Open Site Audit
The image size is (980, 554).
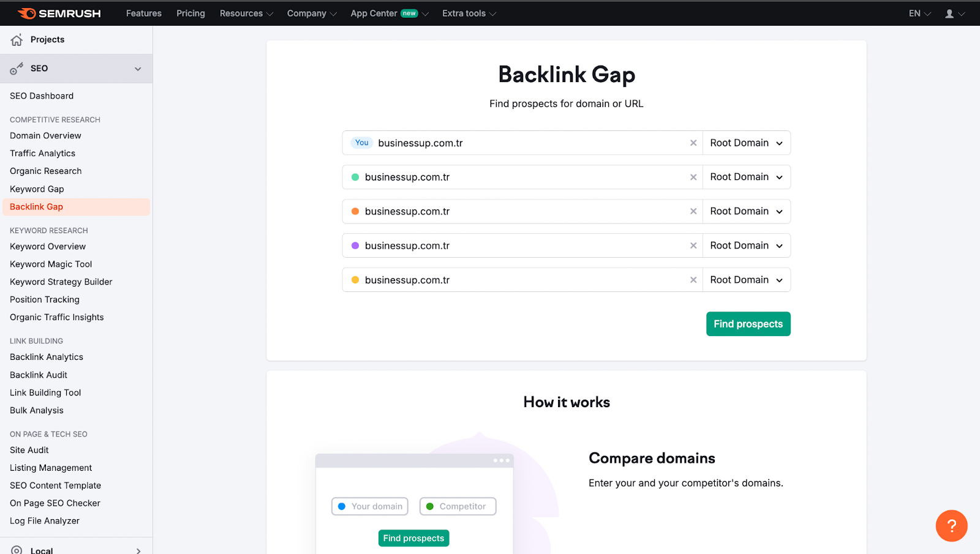(29, 451)
